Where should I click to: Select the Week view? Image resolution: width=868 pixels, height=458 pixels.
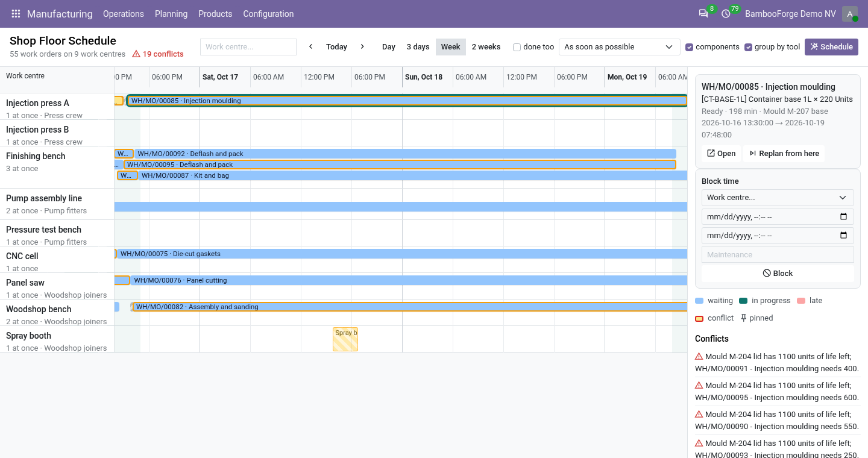tap(450, 47)
